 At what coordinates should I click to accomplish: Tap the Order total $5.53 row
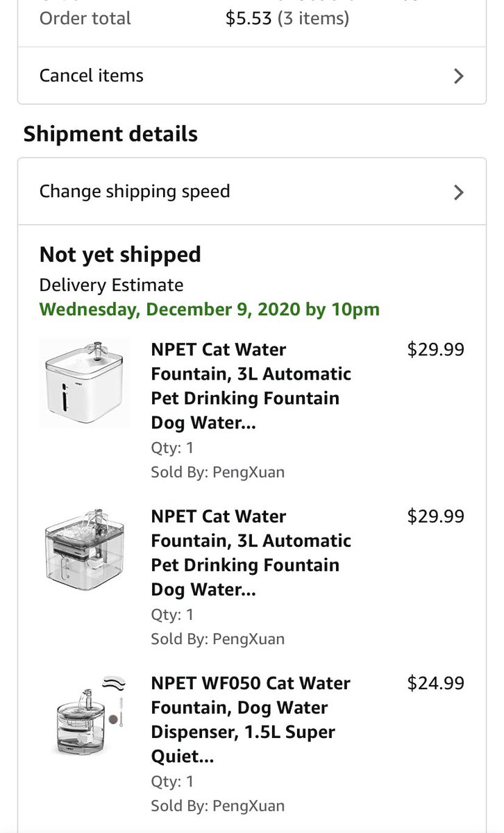194,19
